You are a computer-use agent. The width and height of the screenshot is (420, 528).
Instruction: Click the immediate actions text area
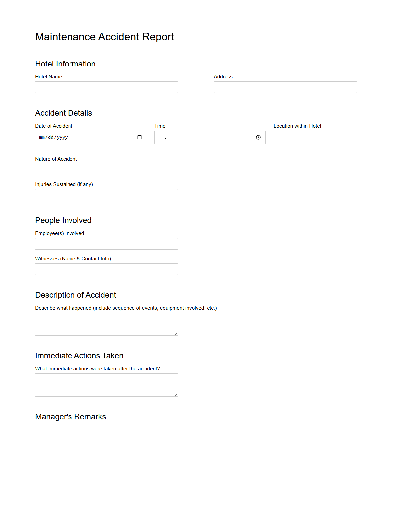[x=106, y=384]
